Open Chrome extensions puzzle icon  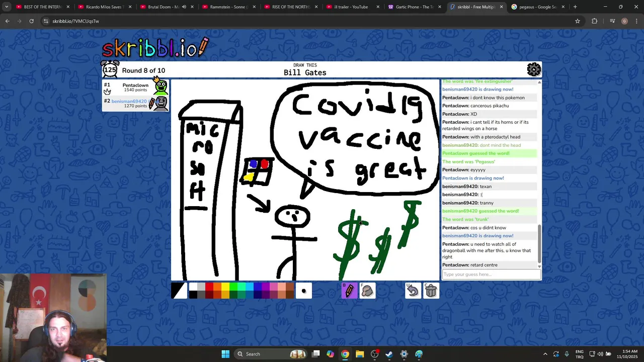595,21
